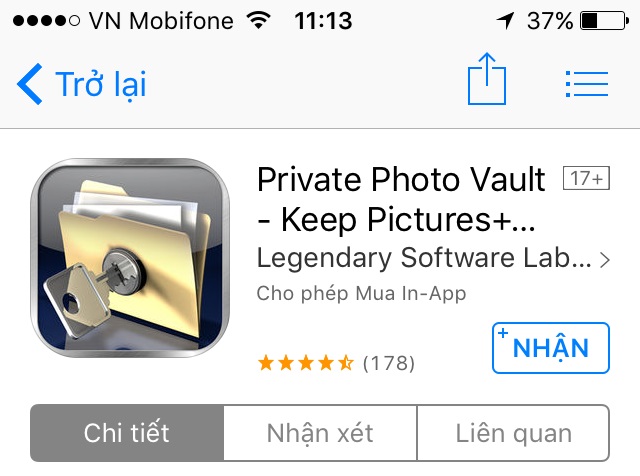Open the list menu icon
This screenshot has height=476, width=640.
[587, 84]
